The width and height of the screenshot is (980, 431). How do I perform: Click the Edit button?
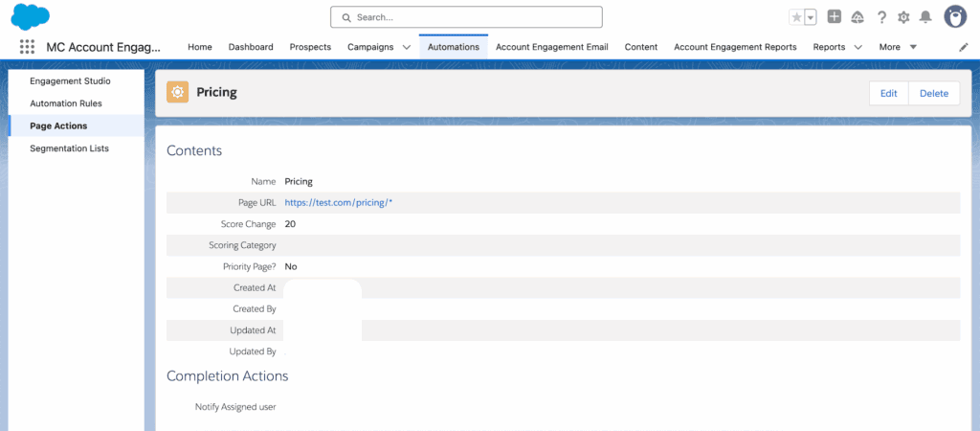[889, 93]
